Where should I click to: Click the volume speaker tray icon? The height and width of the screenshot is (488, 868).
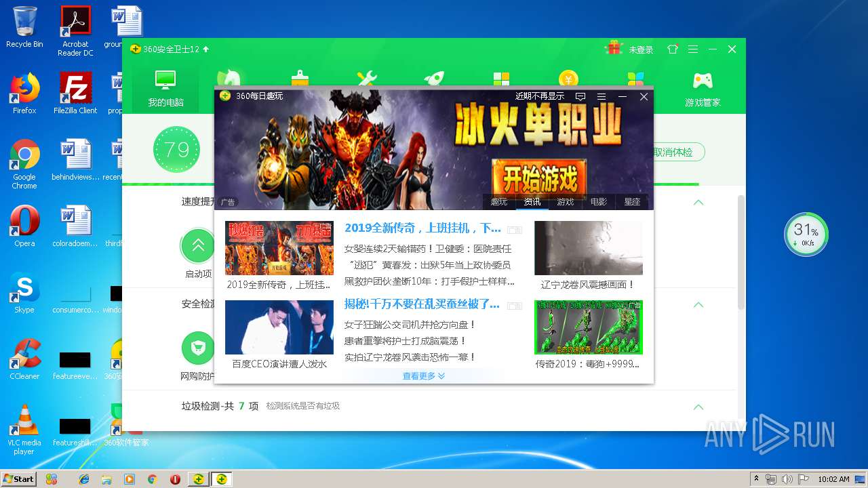pos(787,479)
